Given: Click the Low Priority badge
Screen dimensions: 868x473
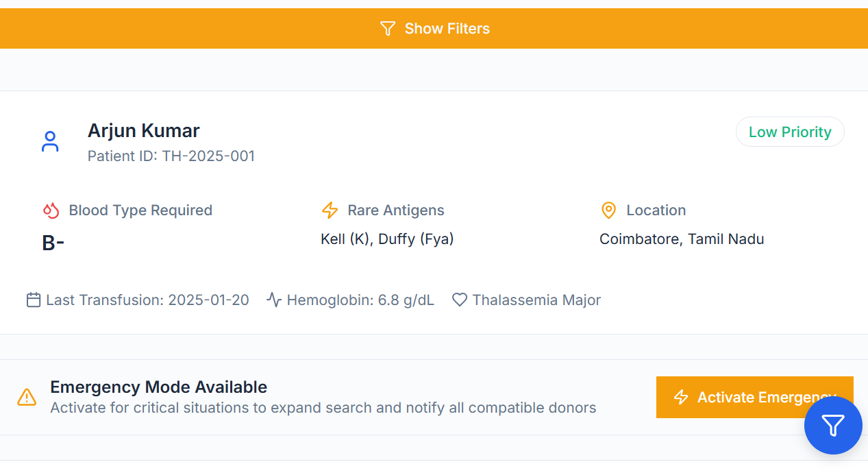Looking at the screenshot, I should click(x=790, y=132).
